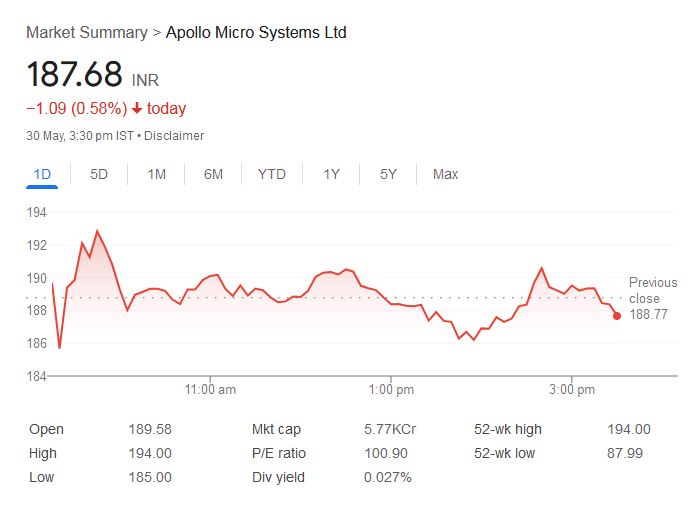Open the Market Summary breadcrumb link
The width and height of the screenshot is (699, 508).
click(86, 32)
